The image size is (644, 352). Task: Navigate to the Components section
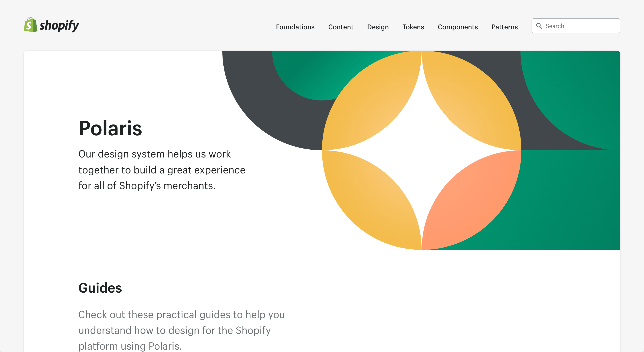[457, 27]
